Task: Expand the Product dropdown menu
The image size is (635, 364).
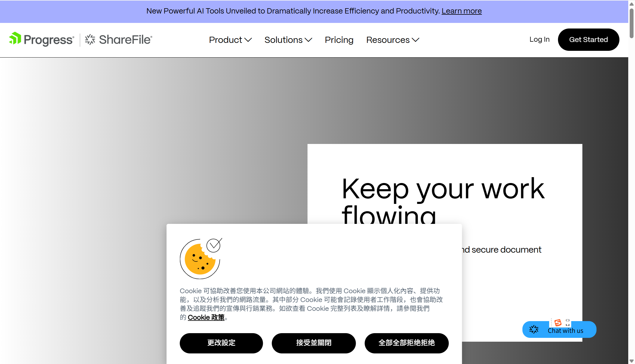Action: [230, 40]
